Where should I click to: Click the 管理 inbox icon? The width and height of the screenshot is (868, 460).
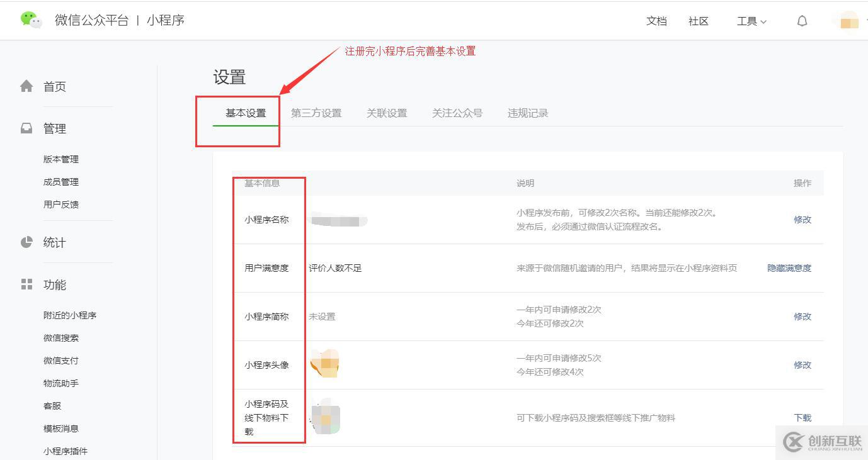pyautogui.click(x=26, y=128)
